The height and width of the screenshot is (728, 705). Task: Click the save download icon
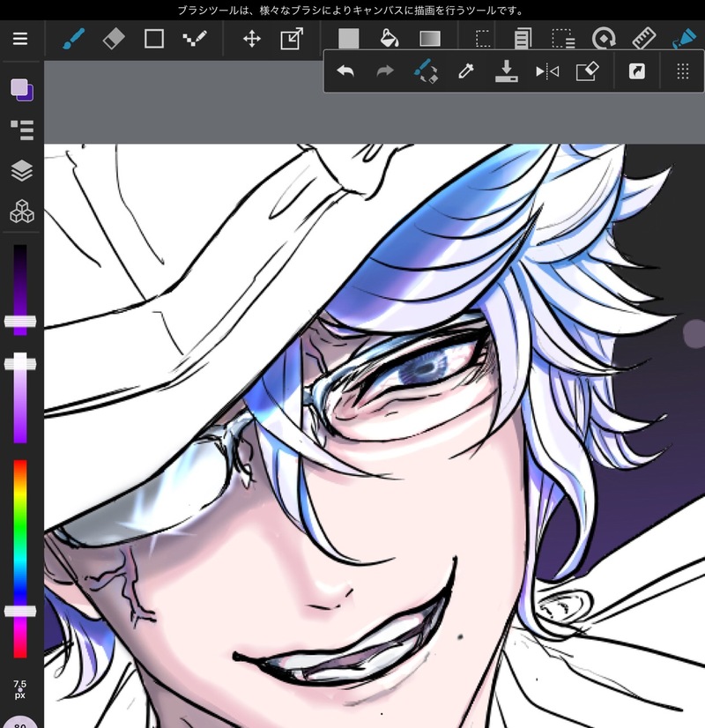507,71
